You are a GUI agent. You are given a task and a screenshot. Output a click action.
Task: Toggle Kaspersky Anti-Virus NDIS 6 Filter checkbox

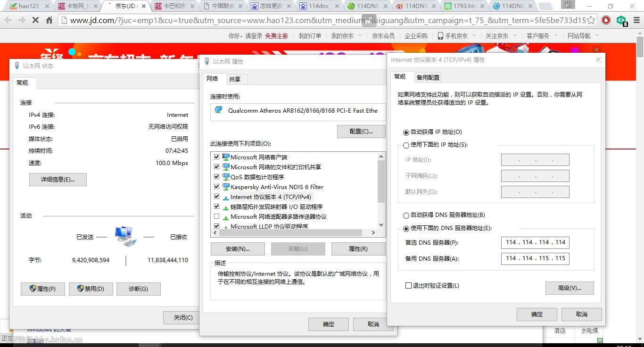tap(217, 187)
